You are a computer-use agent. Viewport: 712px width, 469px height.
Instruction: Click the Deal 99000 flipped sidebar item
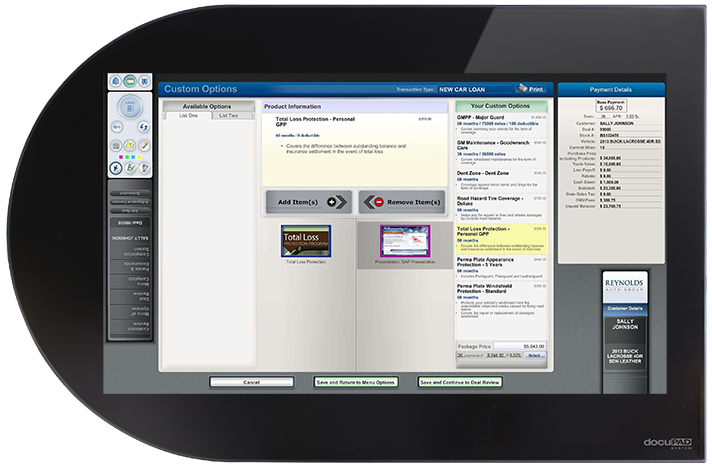point(130,223)
